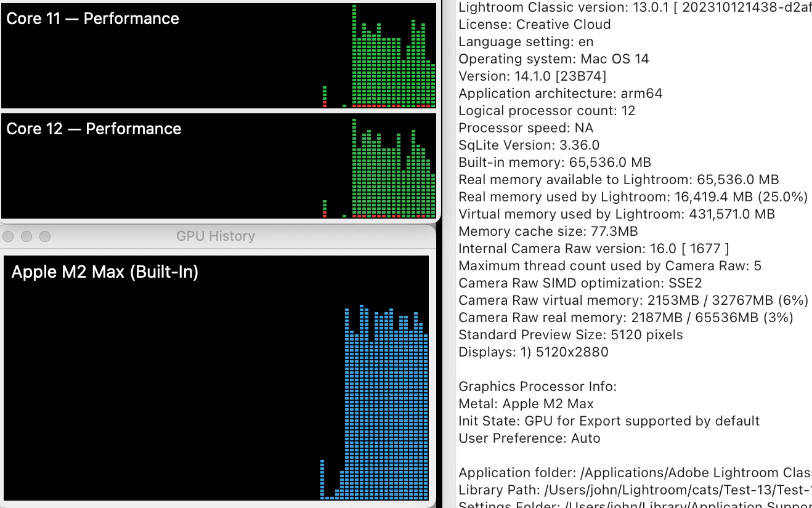Select the Operating system: Mac OS 14 line
The height and width of the screenshot is (508, 812).
click(554, 59)
